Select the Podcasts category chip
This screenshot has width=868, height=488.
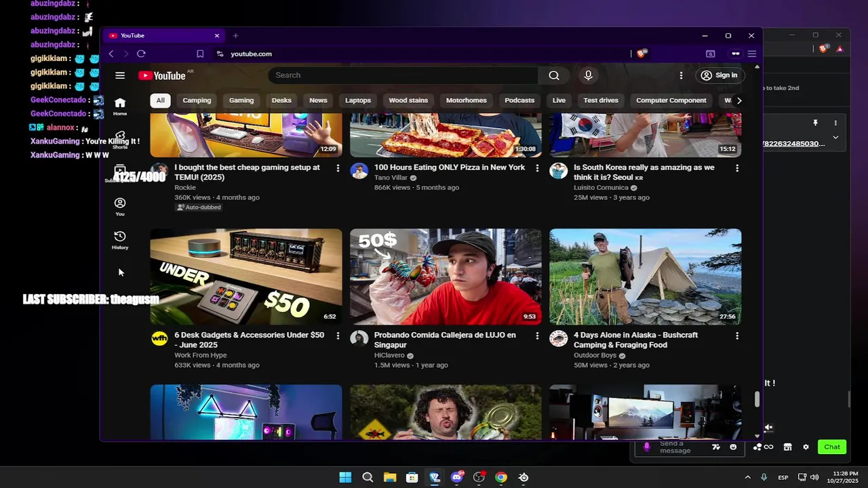(x=519, y=100)
